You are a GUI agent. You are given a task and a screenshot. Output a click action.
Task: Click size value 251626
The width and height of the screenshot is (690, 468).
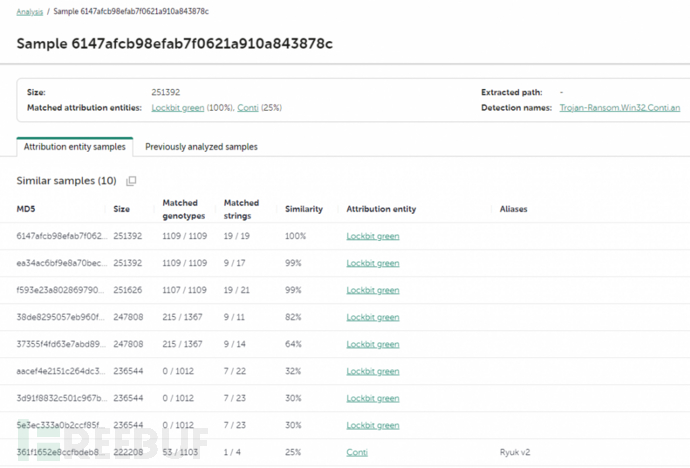pyautogui.click(x=128, y=290)
